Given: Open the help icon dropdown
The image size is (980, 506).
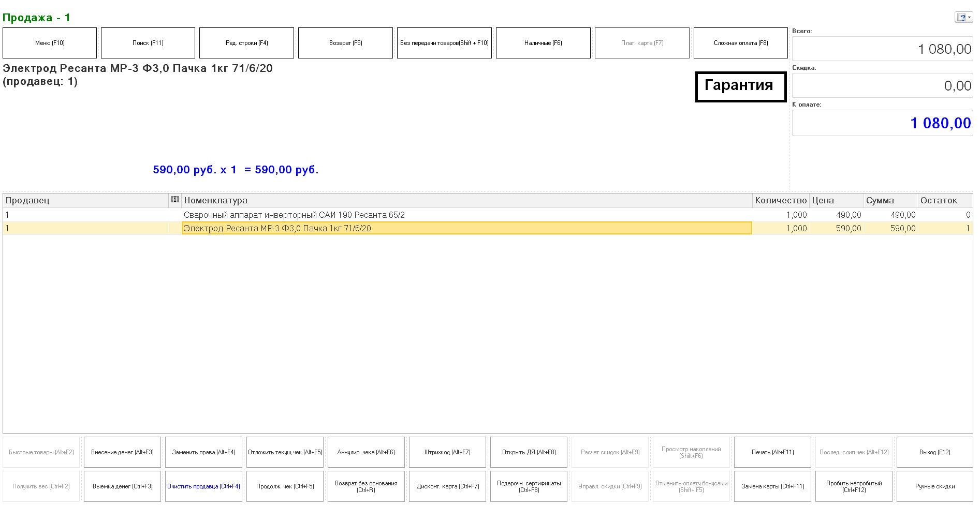Looking at the screenshot, I should click(x=963, y=18).
